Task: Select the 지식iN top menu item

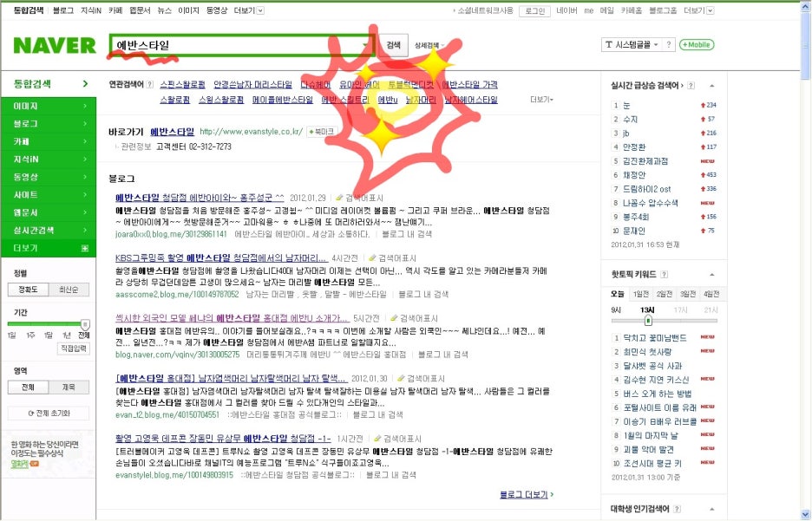Action: 90,10
